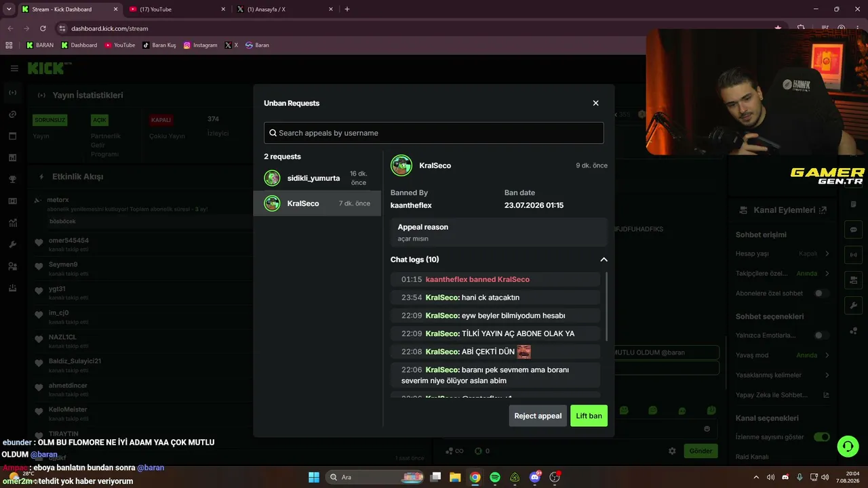Open File Explorer from the taskbar
This screenshot has height=488, width=868.
pos(456,477)
